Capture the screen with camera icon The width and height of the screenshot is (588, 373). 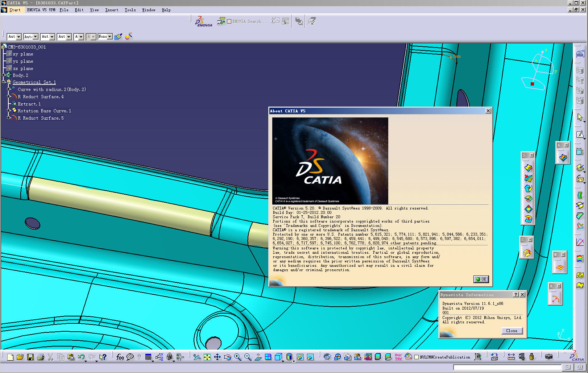point(549,357)
